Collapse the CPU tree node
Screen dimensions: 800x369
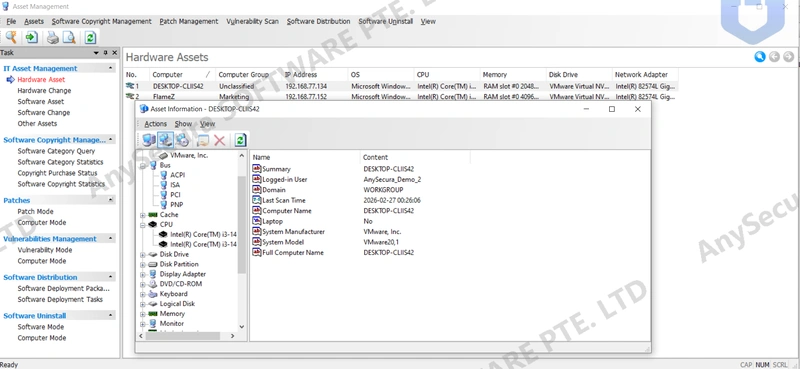pyautogui.click(x=143, y=225)
